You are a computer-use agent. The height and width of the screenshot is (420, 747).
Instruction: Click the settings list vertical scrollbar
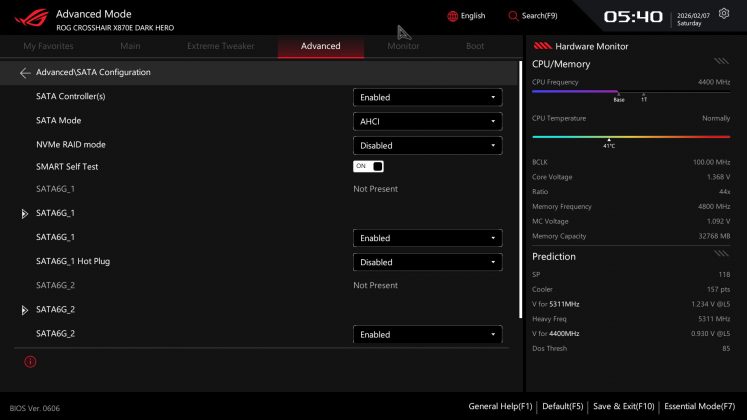tap(520, 190)
